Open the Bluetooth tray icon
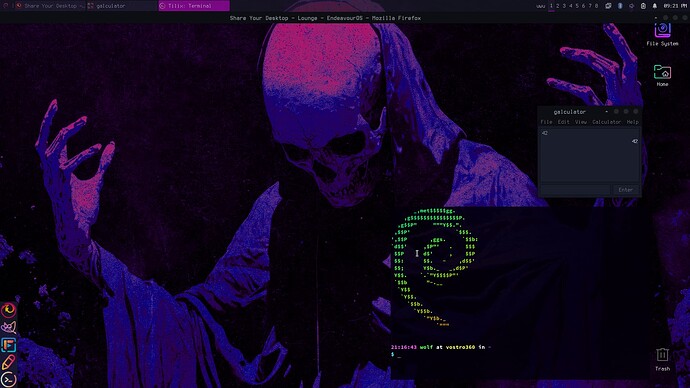690x388 pixels. coord(620,6)
